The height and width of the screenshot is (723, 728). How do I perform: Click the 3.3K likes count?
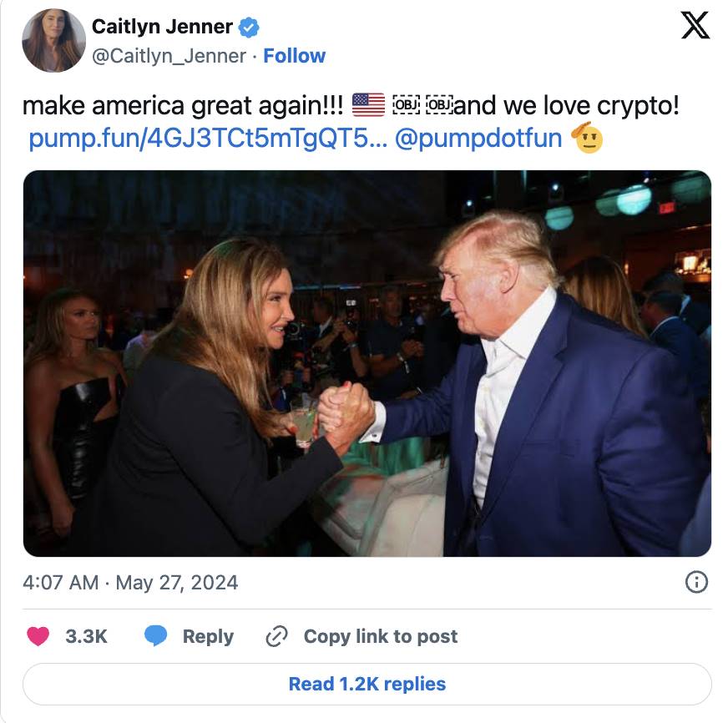[x=87, y=636]
